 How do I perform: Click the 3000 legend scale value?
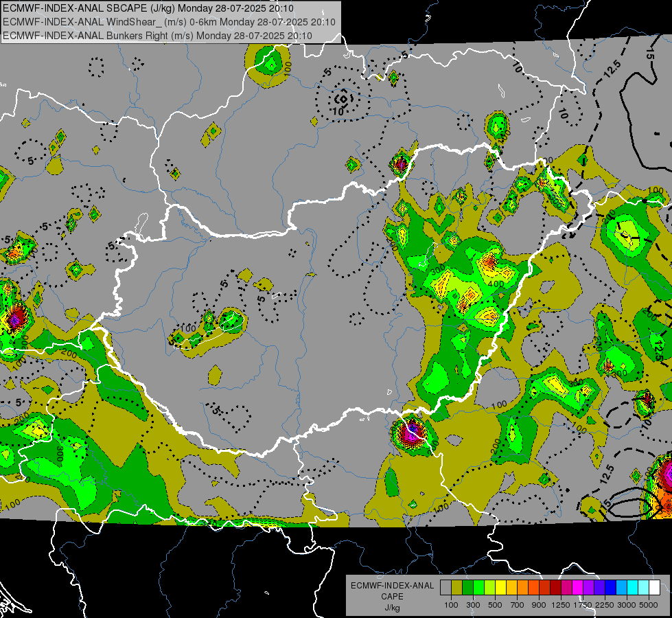point(627,605)
